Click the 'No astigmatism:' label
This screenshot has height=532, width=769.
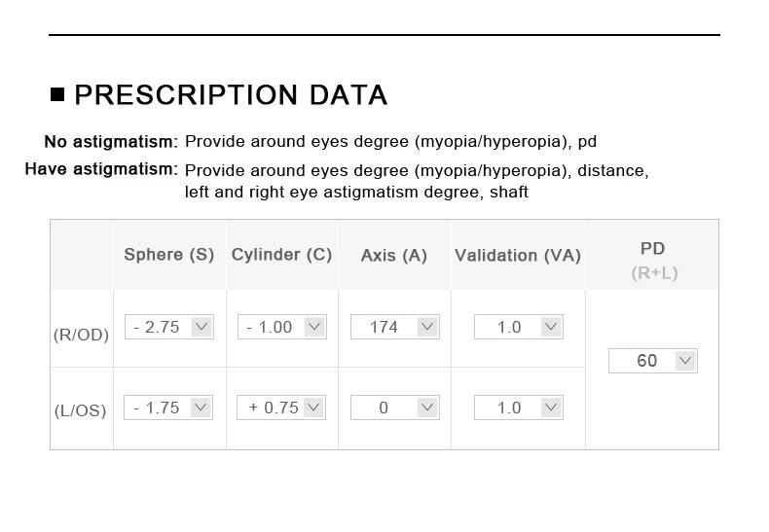(x=111, y=142)
